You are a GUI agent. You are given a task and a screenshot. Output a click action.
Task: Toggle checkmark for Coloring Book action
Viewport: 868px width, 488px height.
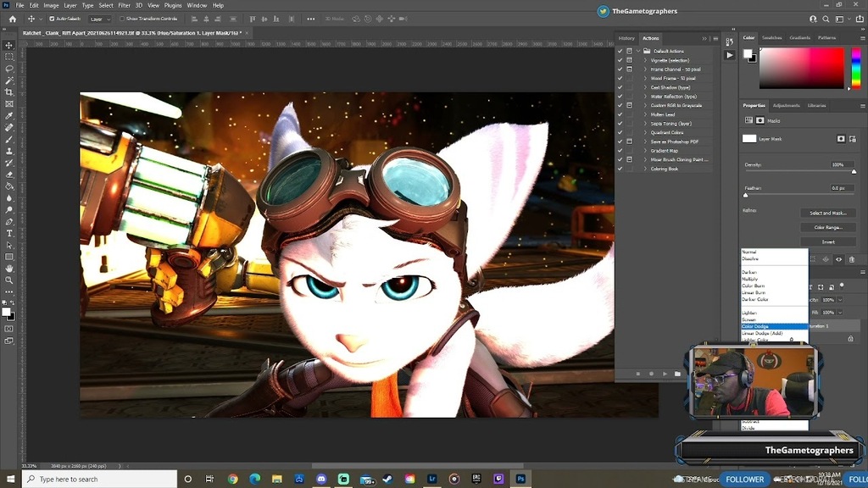[x=620, y=169]
